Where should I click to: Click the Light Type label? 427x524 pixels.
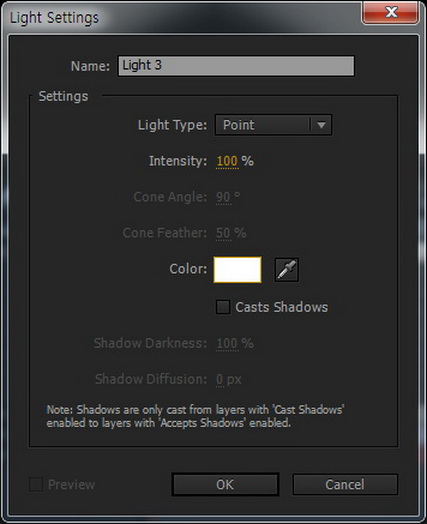coord(172,125)
